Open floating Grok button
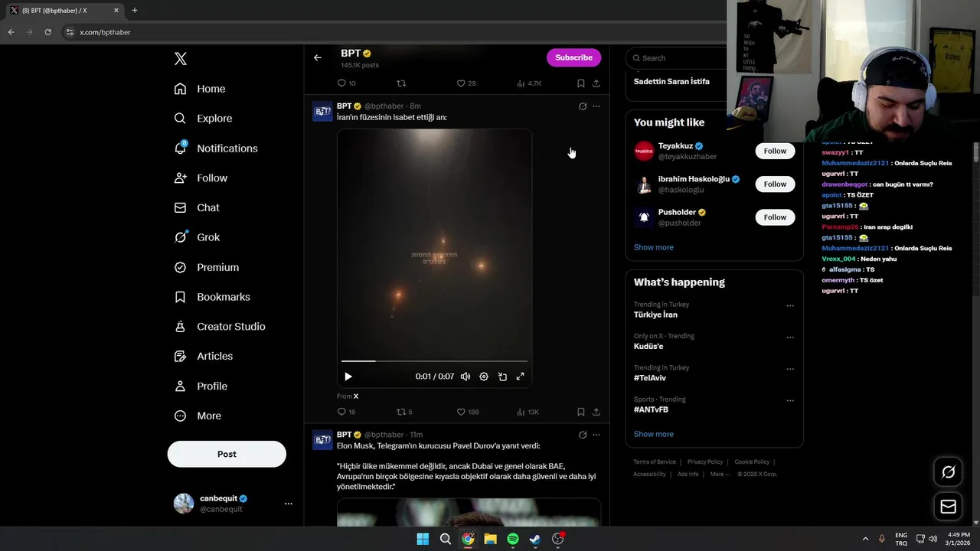The image size is (980, 551). pos(948,472)
